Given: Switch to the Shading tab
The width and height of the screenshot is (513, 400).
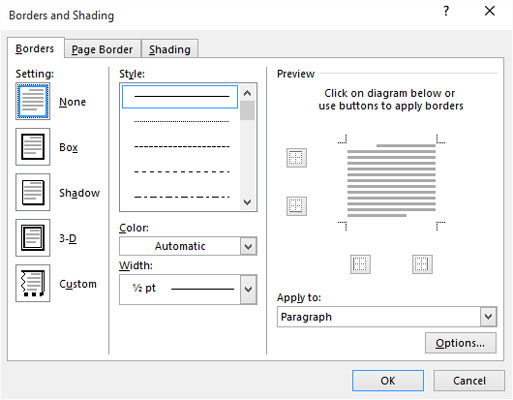Looking at the screenshot, I should coord(170,49).
